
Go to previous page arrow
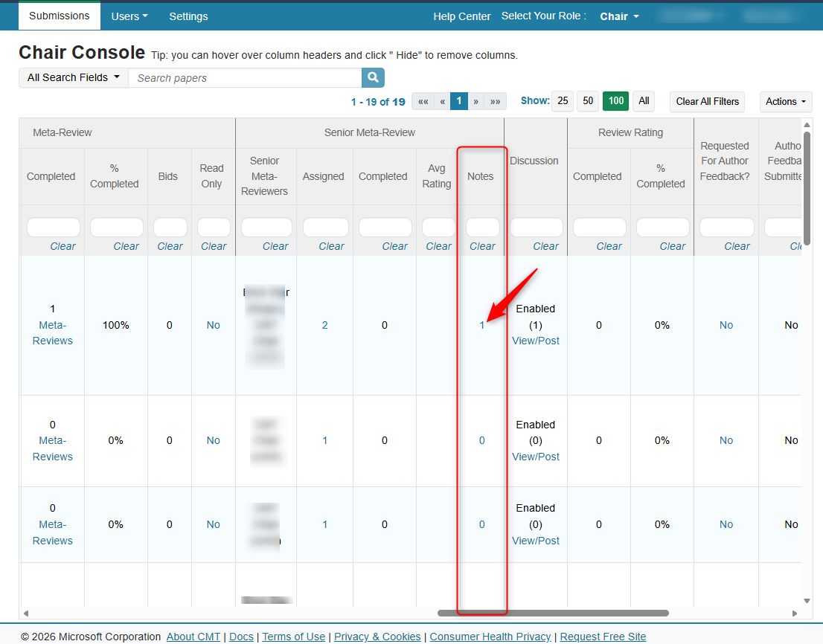(442, 101)
